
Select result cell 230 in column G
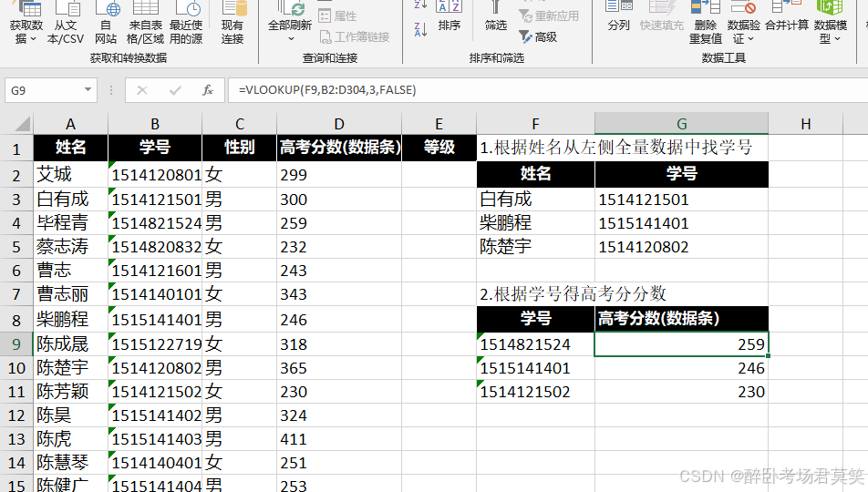tap(681, 392)
